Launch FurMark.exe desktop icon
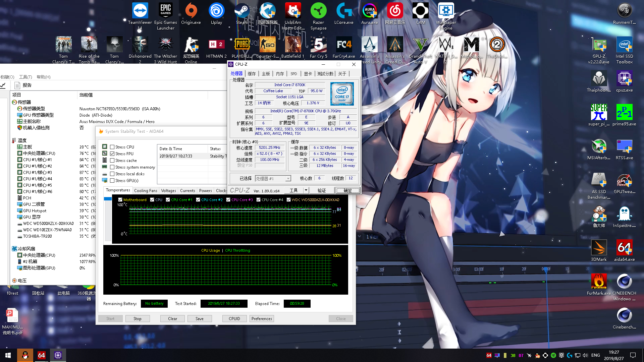 [x=599, y=284]
